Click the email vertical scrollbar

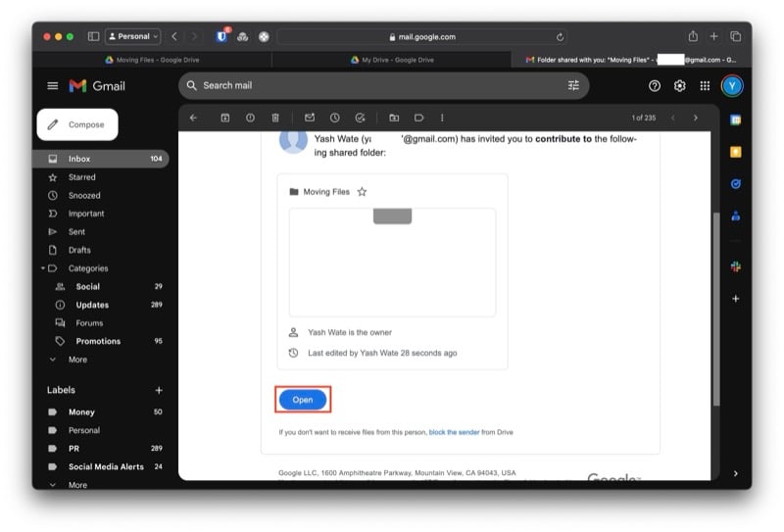tap(716, 309)
